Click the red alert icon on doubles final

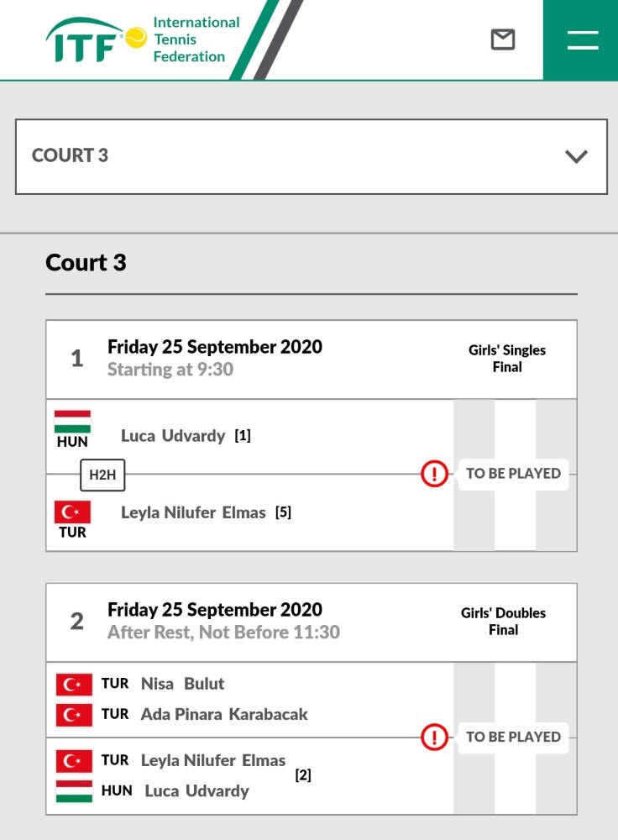[434, 737]
